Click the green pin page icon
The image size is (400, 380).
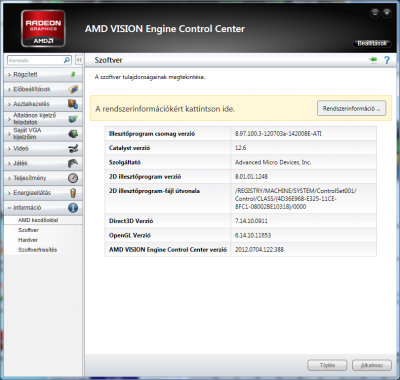coord(373,60)
